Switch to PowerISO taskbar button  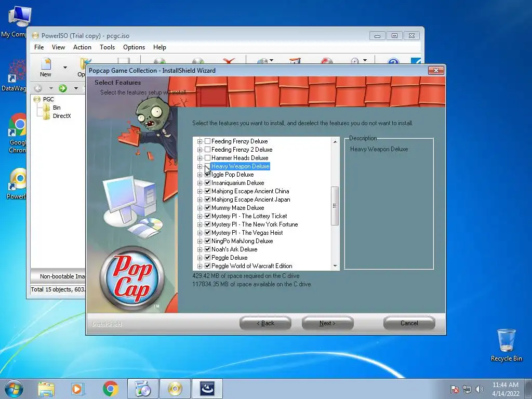pos(175,389)
